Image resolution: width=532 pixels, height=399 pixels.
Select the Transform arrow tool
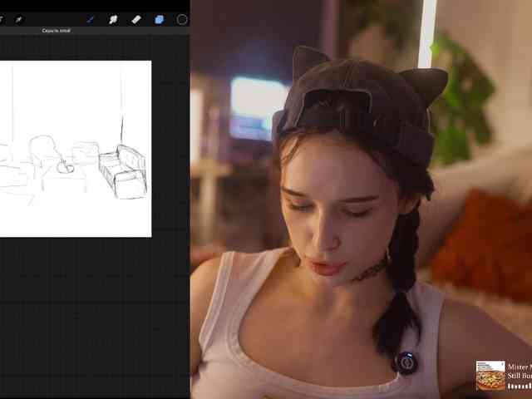[x=18, y=20]
